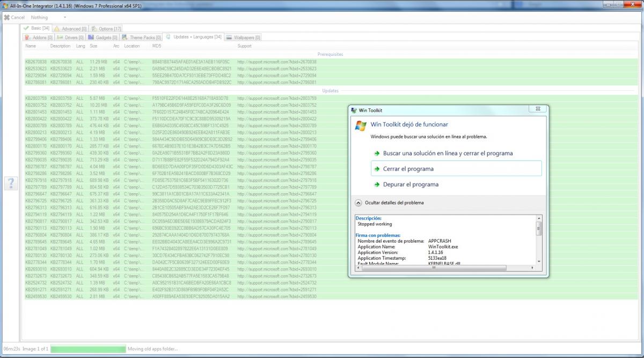644x358 pixels.
Task: Close the Win Toolkit crash dialog
Action: click(538, 109)
